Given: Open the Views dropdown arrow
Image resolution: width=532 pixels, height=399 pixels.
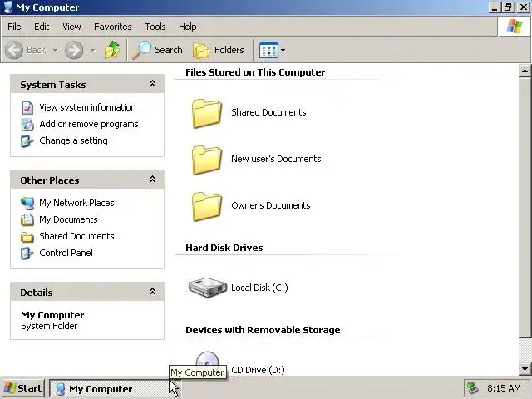Looking at the screenshot, I should tap(283, 50).
